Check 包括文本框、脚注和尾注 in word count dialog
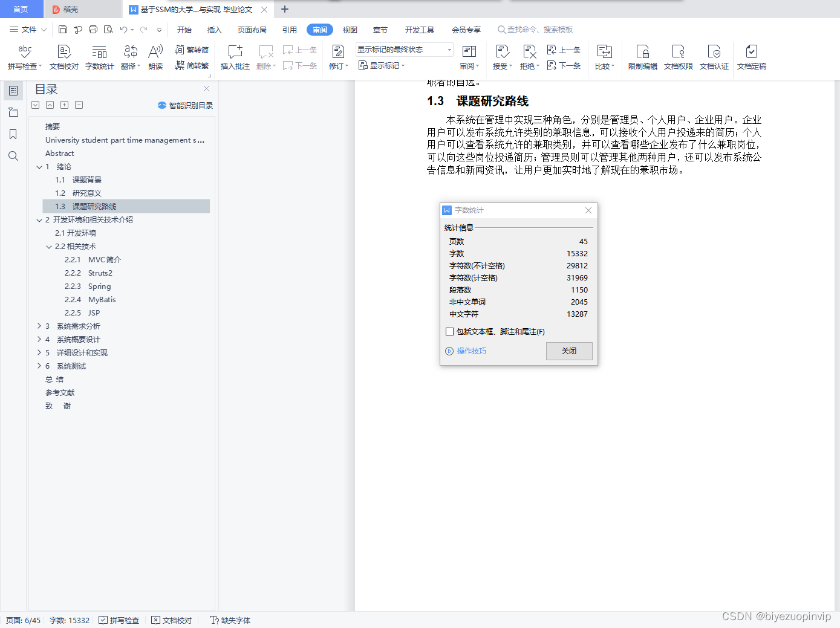840x628 pixels. coord(449,331)
